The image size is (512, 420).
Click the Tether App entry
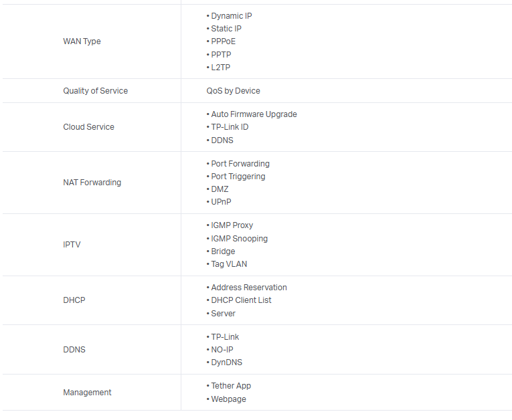231,386
